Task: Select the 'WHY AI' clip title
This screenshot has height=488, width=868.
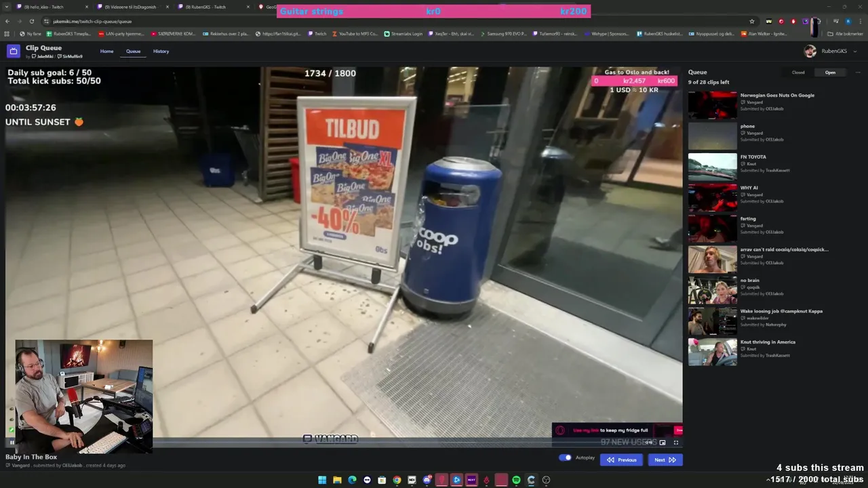Action: [749, 188]
